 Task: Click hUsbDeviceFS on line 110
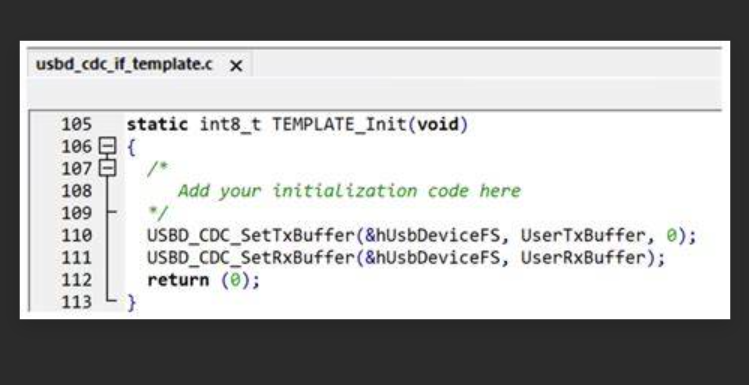pos(438,235)
